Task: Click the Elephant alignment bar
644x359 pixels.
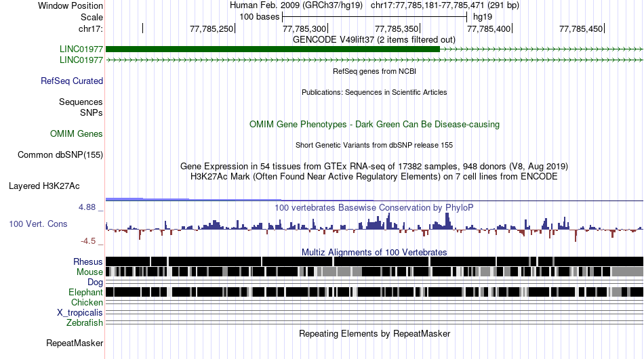Action: point(375,292)
